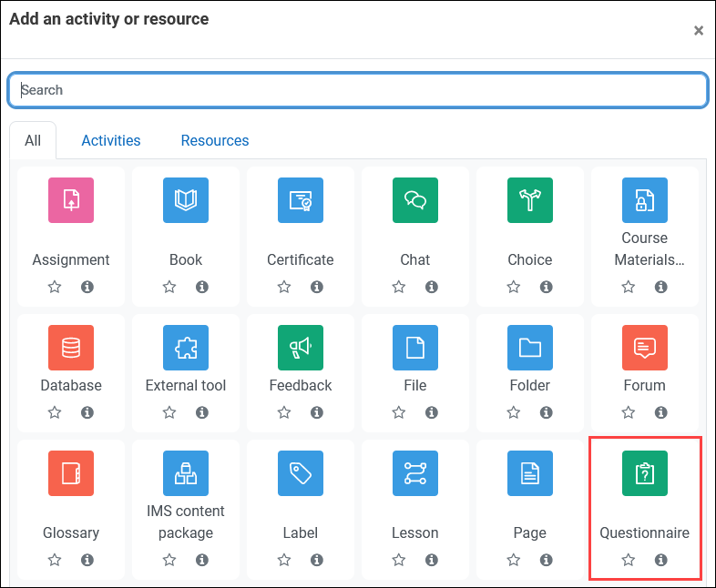Open the Glossary activity icon
This screenshot has width=716, height=588.
click(x=71, y=473)
